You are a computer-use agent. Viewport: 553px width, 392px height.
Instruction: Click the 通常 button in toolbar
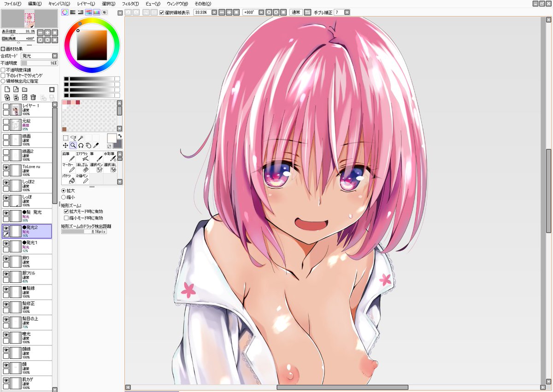coord(296,12)
